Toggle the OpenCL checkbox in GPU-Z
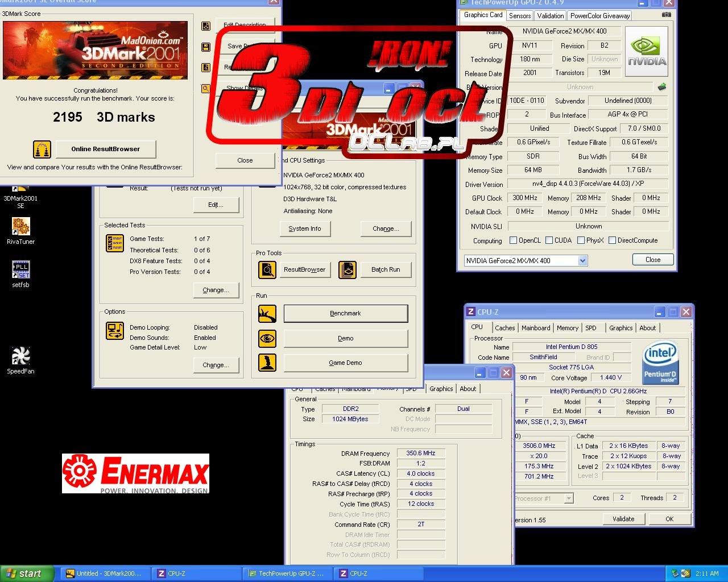Screen dimensions: 728x582 (513, 240)
